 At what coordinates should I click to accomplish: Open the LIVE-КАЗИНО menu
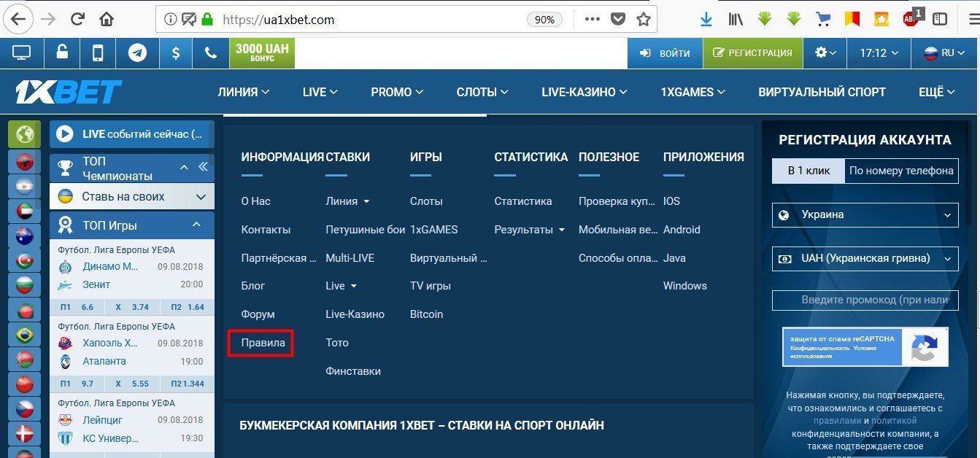point(583,92)
